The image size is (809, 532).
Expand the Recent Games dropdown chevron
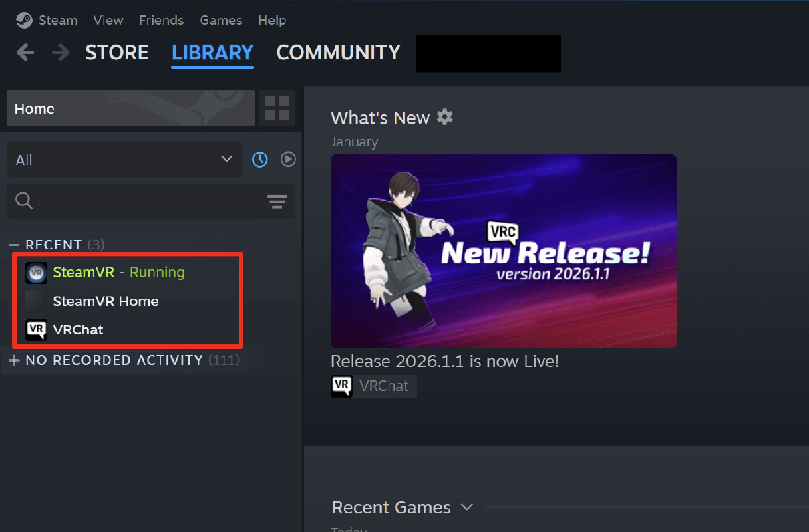467,507
